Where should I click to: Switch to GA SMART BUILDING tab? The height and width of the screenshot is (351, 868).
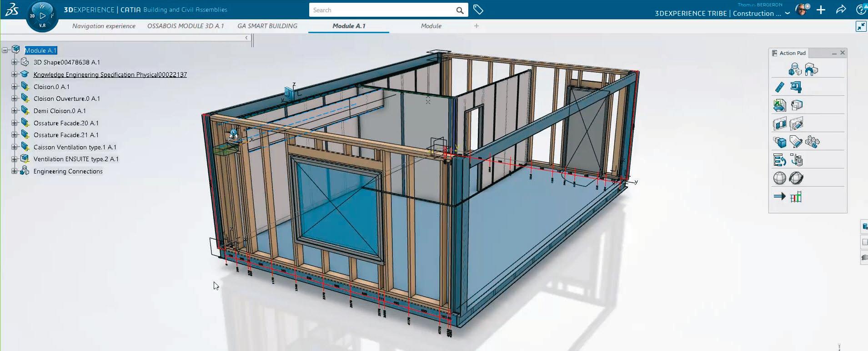pos(267,26)
